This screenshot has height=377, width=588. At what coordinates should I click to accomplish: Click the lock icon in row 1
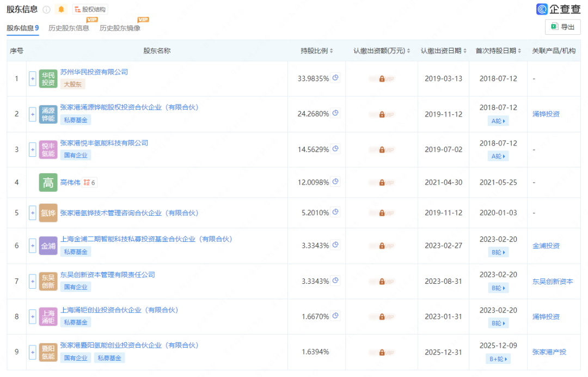[382, 78]
